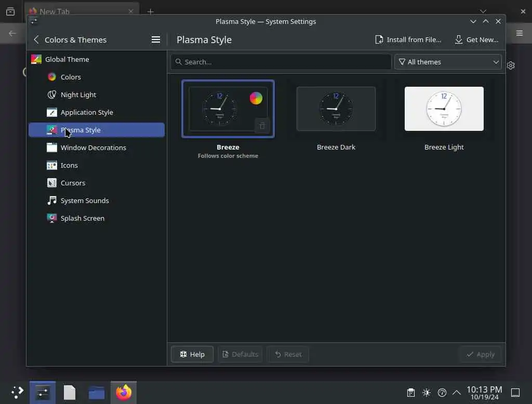Click System Settings taskbar icon
Screen dimensions: 532x404
pos(43,393)
